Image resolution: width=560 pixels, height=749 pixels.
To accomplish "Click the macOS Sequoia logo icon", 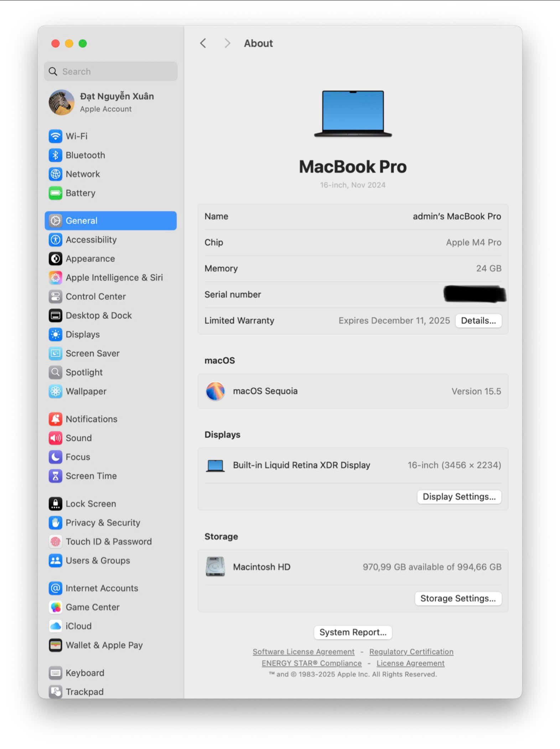I will tap(215, 391).
